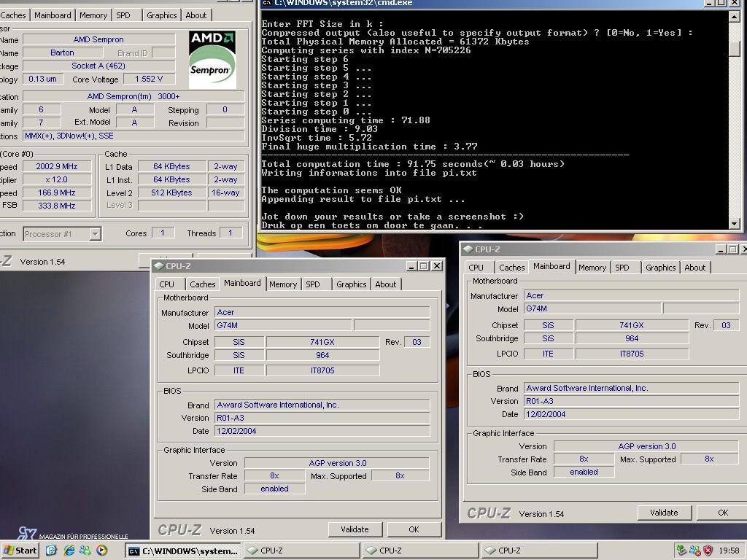Launch Internet Explorer from quick launch
This screenshot has width=747, height=560.
69,551
